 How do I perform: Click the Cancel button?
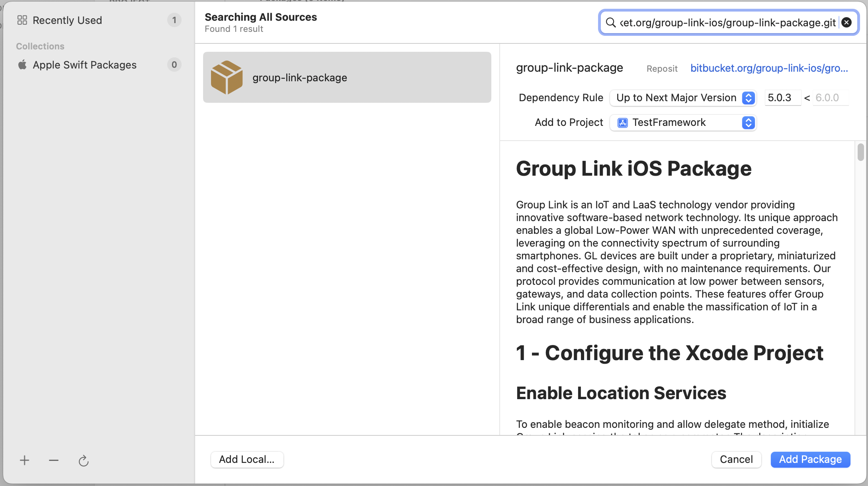(x=736, y=459)
